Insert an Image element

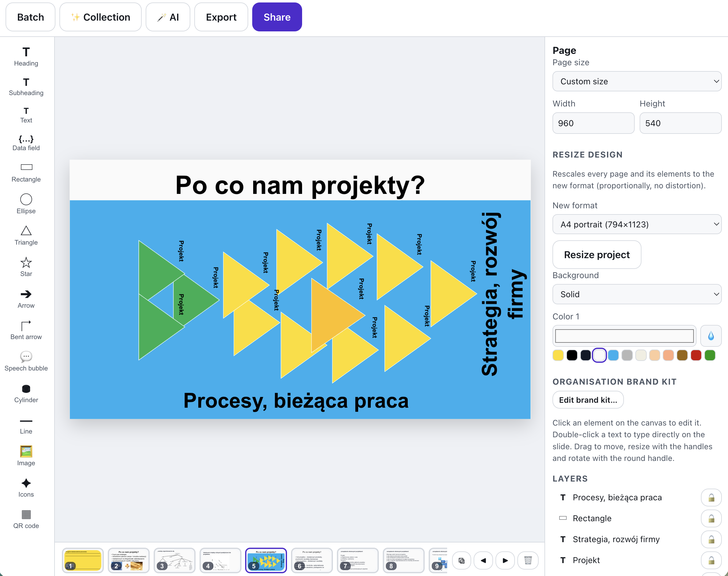pyautogui.click(x=26, y=456)
